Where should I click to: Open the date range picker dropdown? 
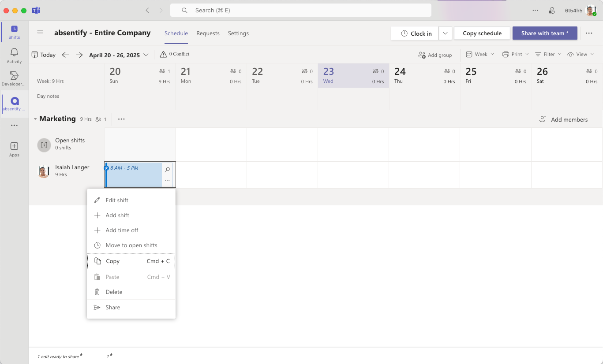[x=119, y=55]
